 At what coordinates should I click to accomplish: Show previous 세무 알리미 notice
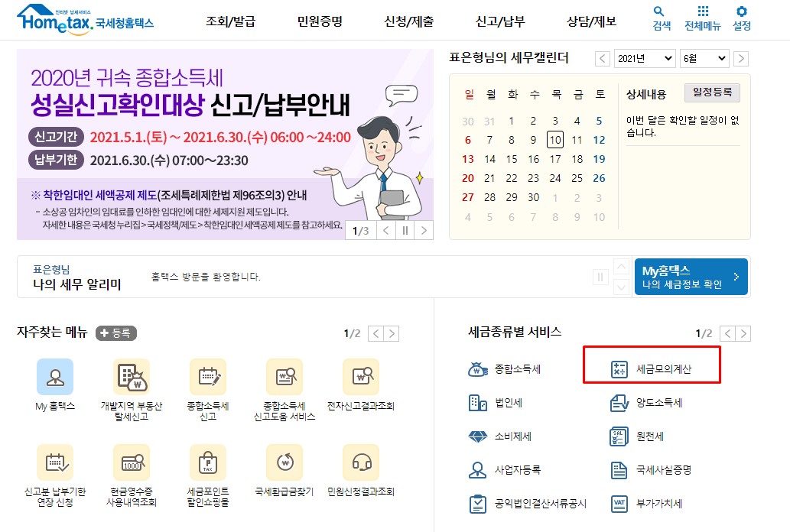[621, 267]
